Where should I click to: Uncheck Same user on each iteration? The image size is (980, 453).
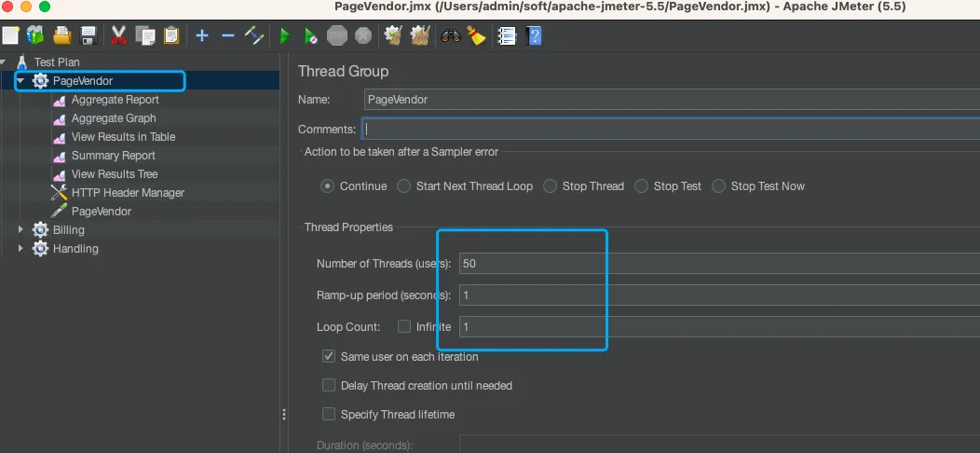(x=329, y=357)
